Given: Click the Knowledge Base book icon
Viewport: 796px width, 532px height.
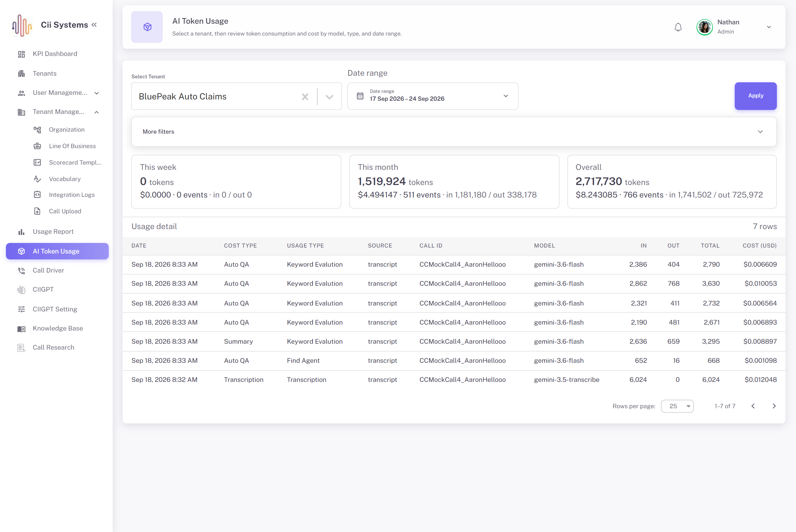Looking at the screenshot, I should tap(21, 329).
